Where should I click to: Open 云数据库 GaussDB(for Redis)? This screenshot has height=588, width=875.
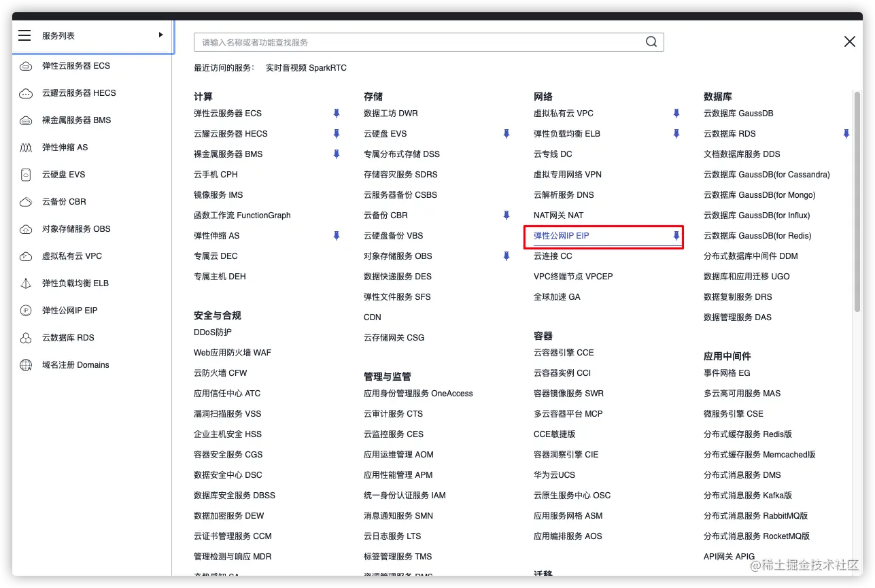757,236
